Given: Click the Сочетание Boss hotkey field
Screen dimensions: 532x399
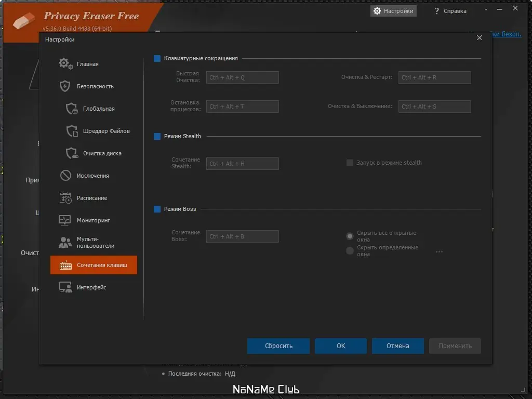Looking at the screenshot, I should tap(243, 236).
